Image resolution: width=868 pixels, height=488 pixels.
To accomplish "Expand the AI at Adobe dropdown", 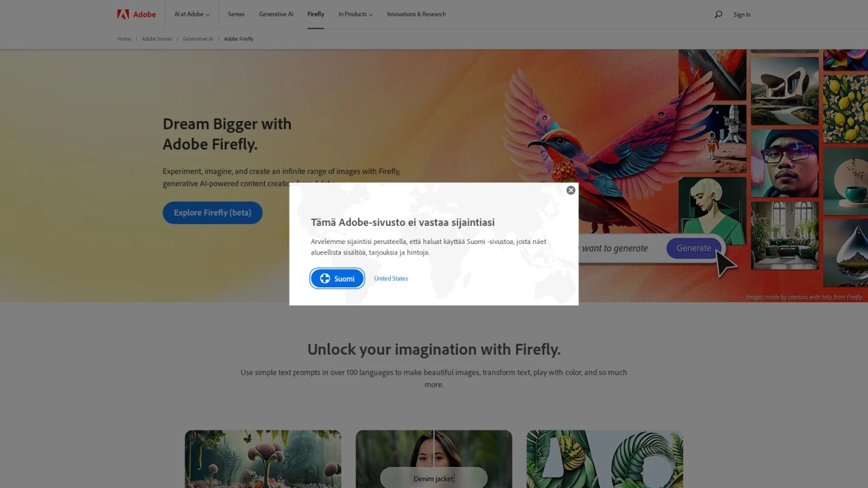I will point(192,14).
